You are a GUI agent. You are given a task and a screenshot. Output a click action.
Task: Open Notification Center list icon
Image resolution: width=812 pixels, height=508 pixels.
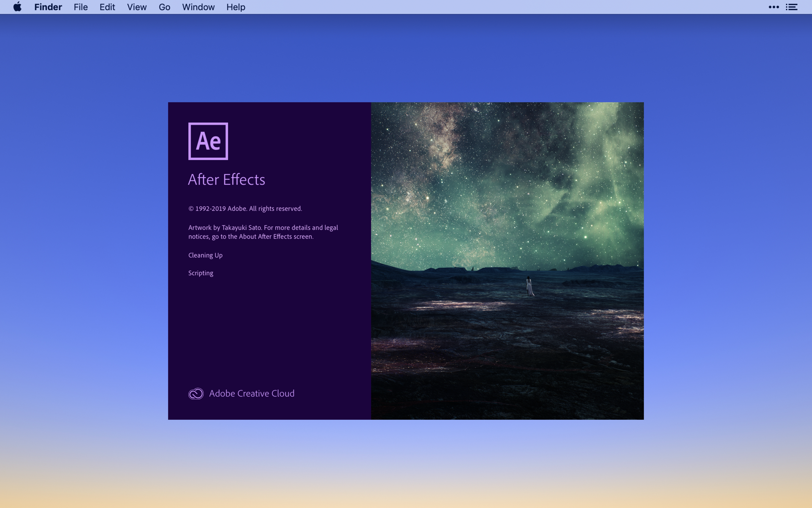[792, 7]
